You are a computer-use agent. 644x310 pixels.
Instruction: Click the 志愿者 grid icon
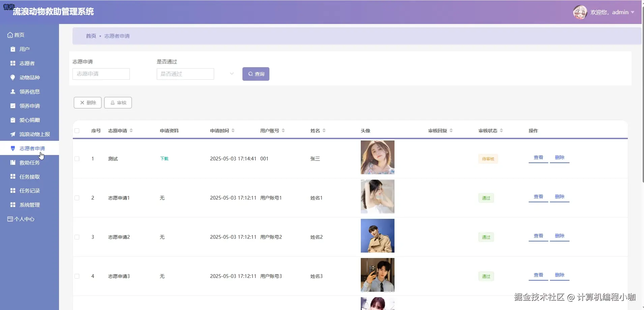tap(13, 63)
